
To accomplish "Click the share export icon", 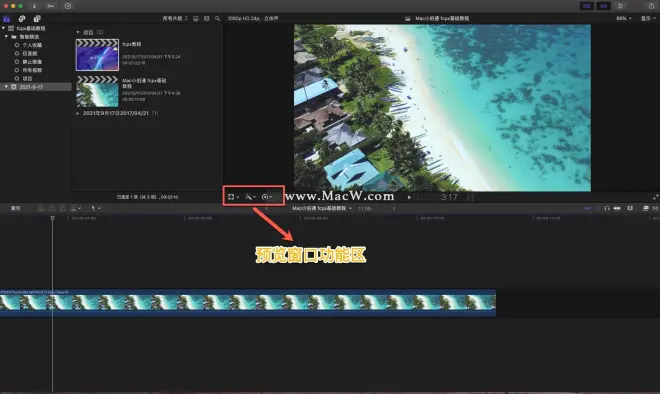I will [651, 6].
